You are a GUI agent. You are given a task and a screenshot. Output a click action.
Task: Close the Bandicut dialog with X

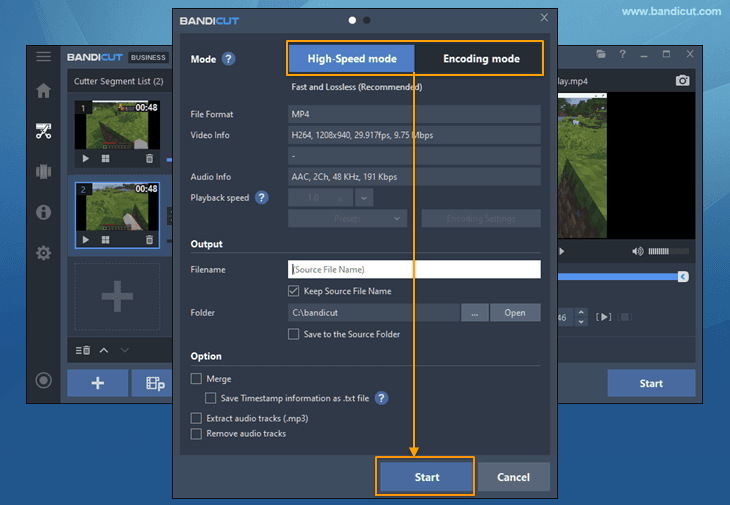[544, 18]
